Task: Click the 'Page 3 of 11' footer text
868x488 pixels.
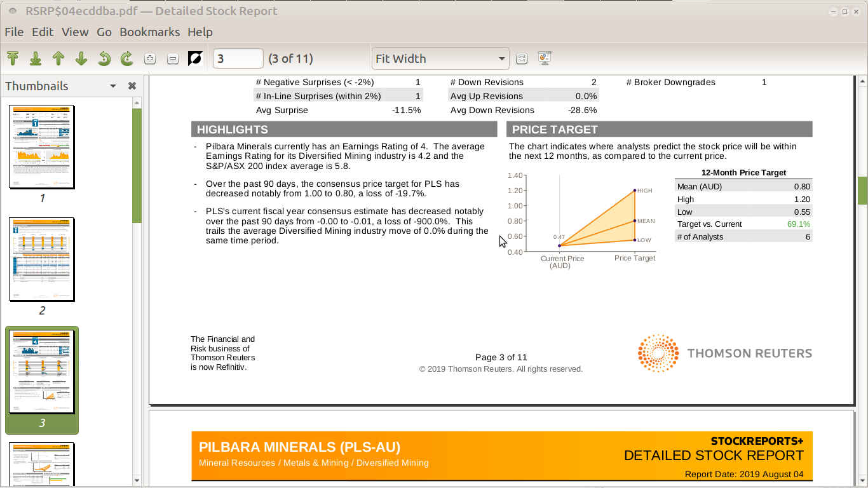Action: tap(501, 357)
